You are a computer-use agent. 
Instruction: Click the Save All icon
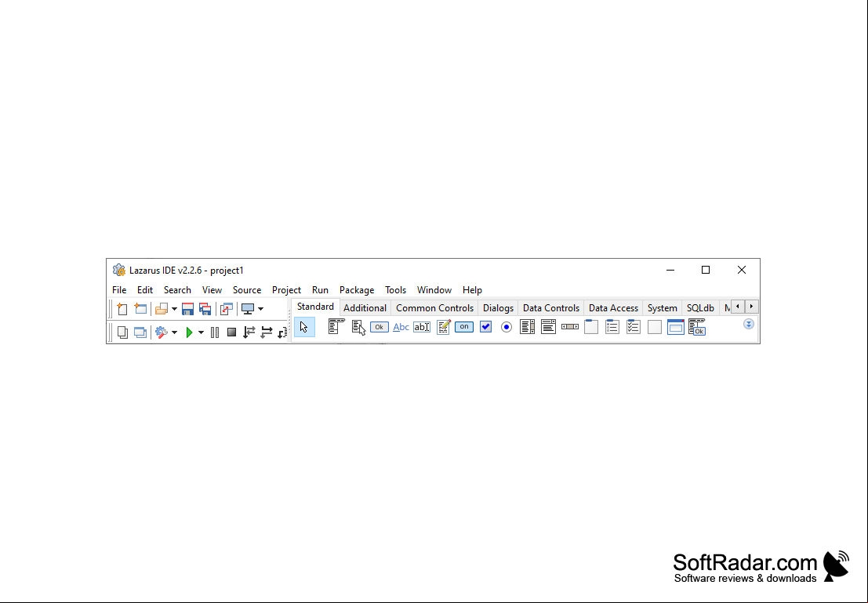tap(205, 309)
